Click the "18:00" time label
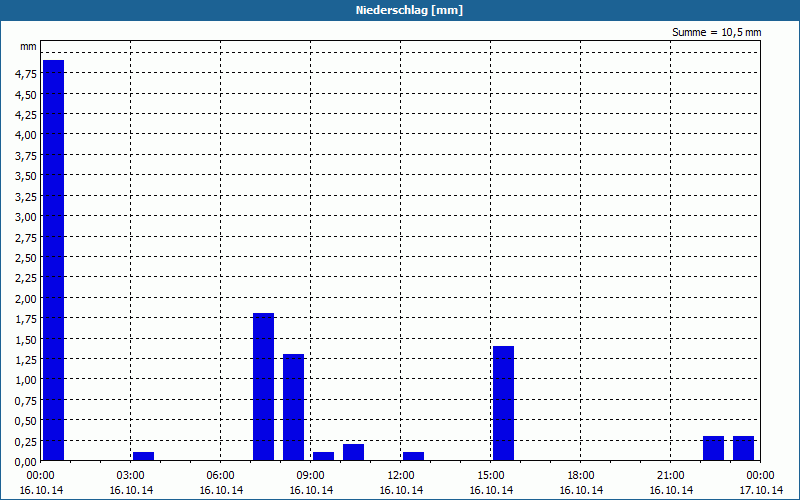The width and height of the screenshot is (800, 500). point(581,476)
